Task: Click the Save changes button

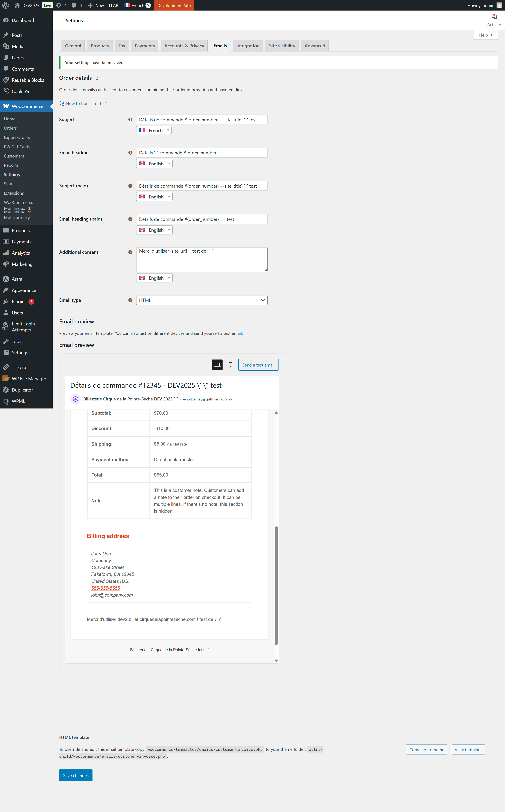Action: pos(76,775)
